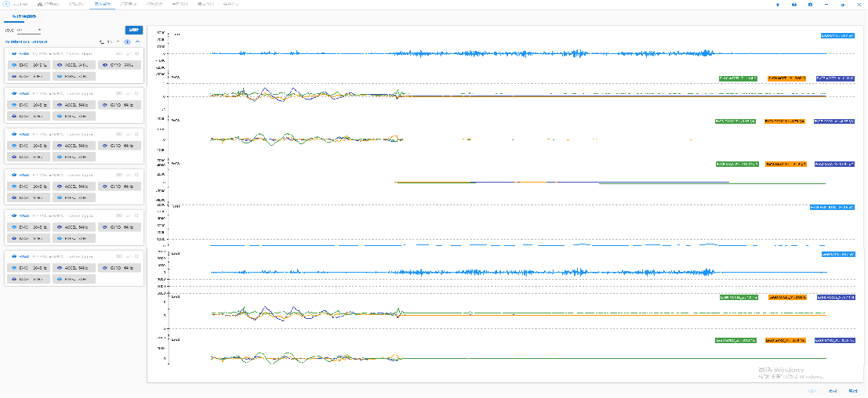
Task: Toggle EMG channel visibility on first sensor card
Action: [27, 64]
